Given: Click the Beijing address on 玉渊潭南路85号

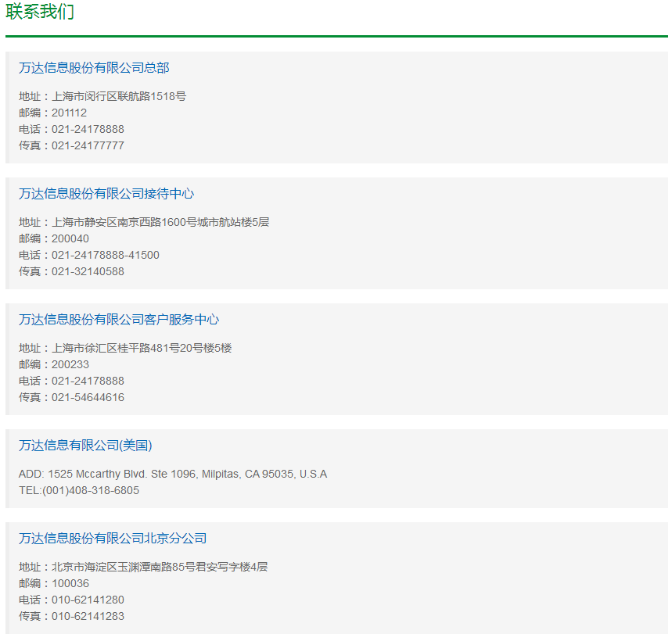Looking at the screenshot, I should tap(143, 567).
